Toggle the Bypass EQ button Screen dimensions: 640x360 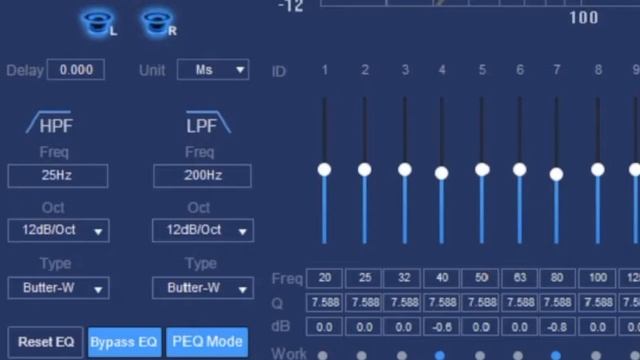click(124, 342)
